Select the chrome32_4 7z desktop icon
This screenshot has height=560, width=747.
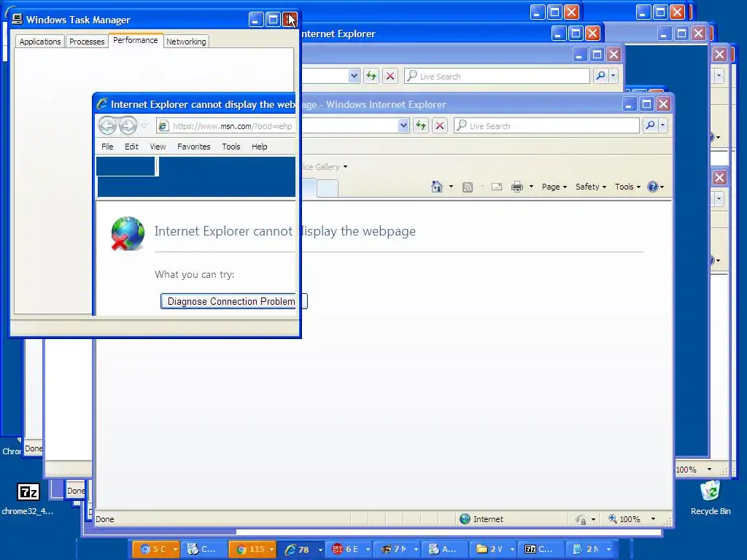pos(28,499)
